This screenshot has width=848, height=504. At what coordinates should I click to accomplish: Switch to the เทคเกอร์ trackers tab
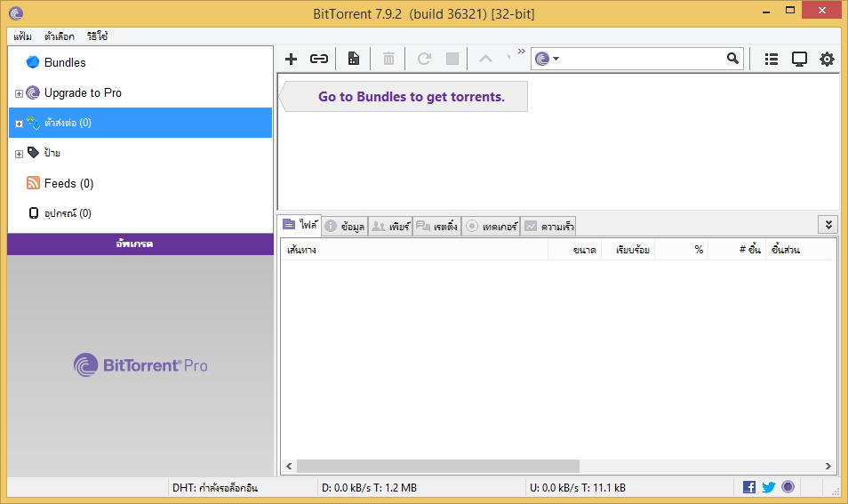tap(491, 227)
